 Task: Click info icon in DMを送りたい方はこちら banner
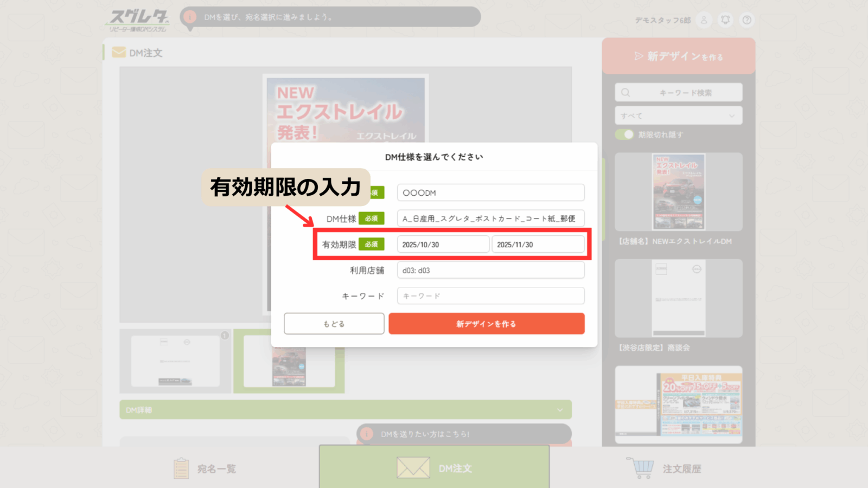coord(367,434)
